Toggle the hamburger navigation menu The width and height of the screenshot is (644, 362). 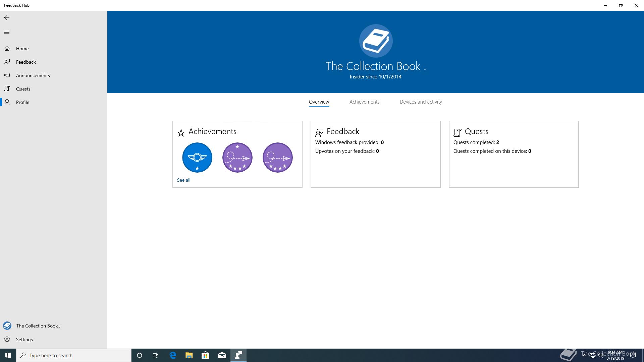(x=7, y=32)
